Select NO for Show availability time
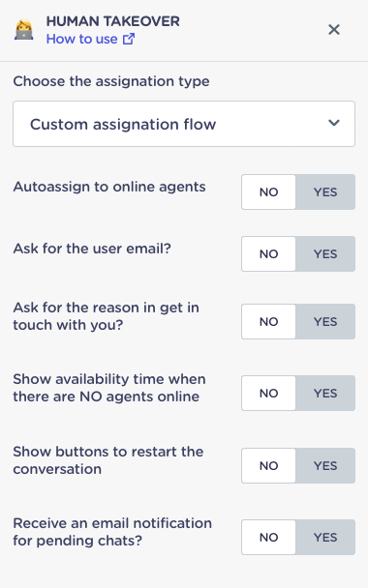This screenshot has width=368, height=588. pos(268,393)
